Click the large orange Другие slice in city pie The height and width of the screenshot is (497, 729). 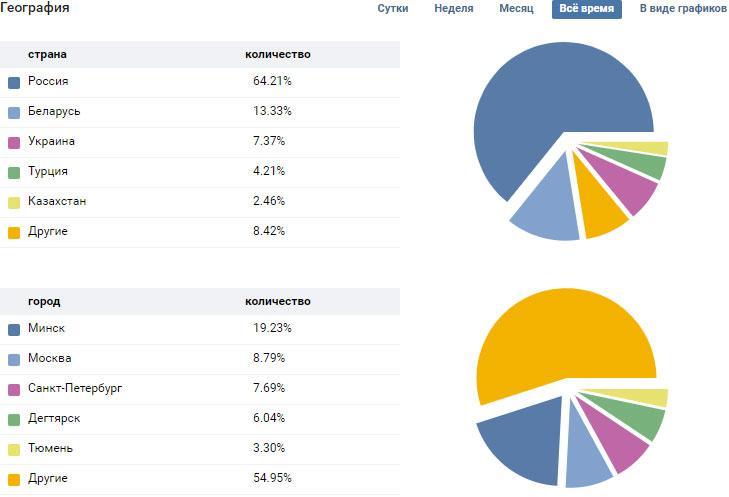[560, 340]
